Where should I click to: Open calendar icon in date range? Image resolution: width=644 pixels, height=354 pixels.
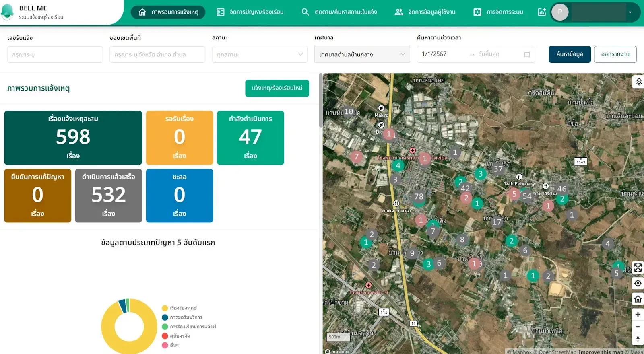pos(527,54)
